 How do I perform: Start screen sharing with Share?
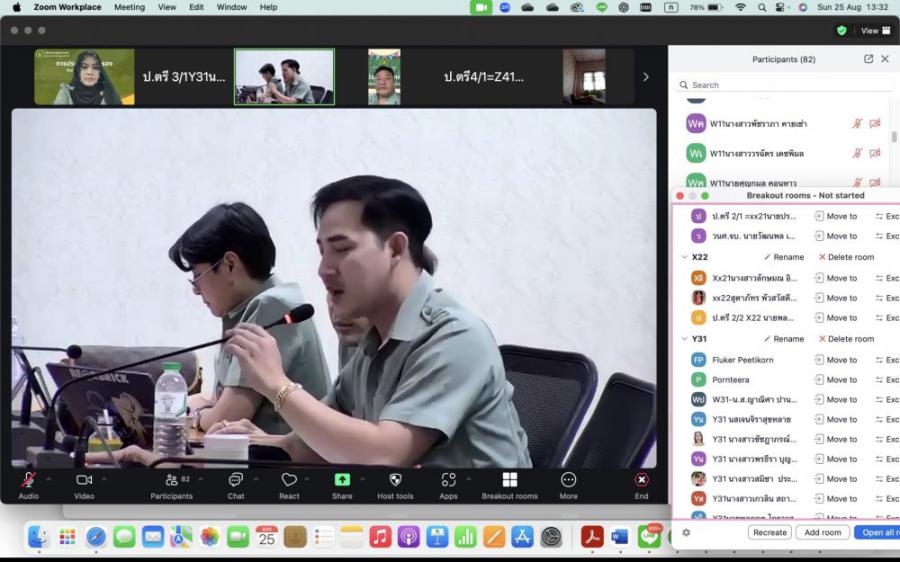342,479
